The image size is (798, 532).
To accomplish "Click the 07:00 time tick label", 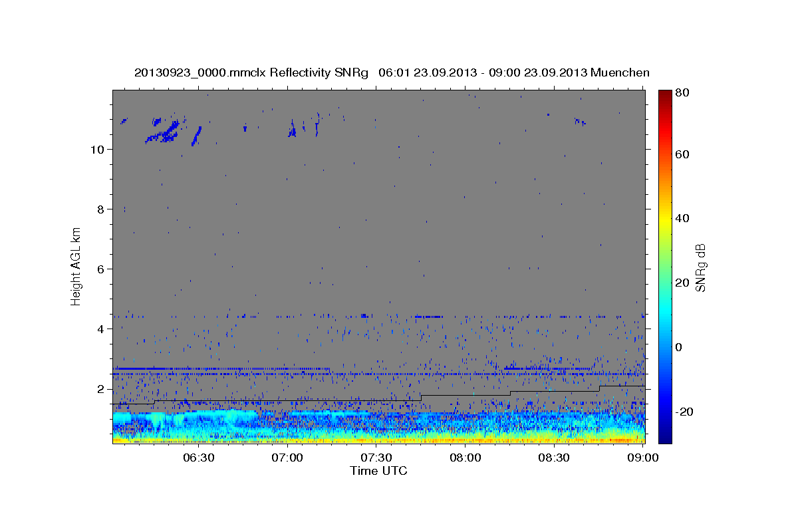I will (x=288, y=458).
